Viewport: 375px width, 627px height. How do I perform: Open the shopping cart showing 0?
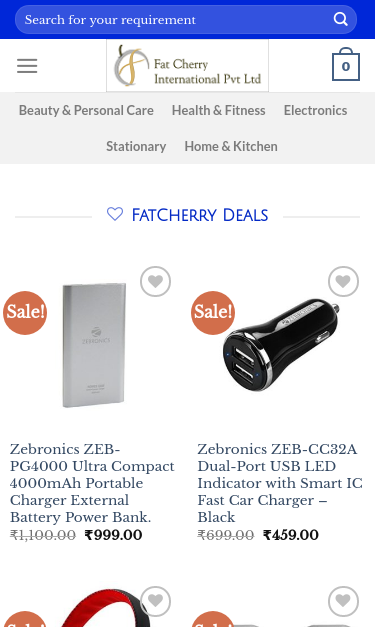coord(346,64)
